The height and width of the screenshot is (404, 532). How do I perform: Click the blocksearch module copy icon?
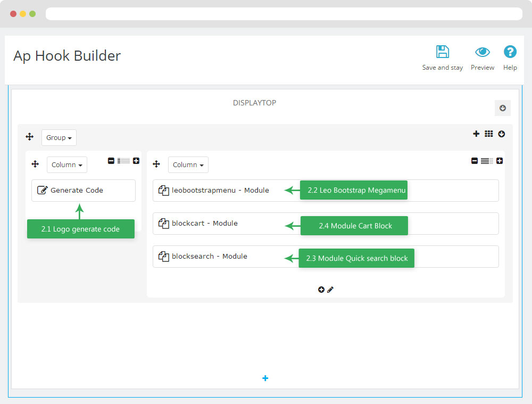tap(163, 257)
